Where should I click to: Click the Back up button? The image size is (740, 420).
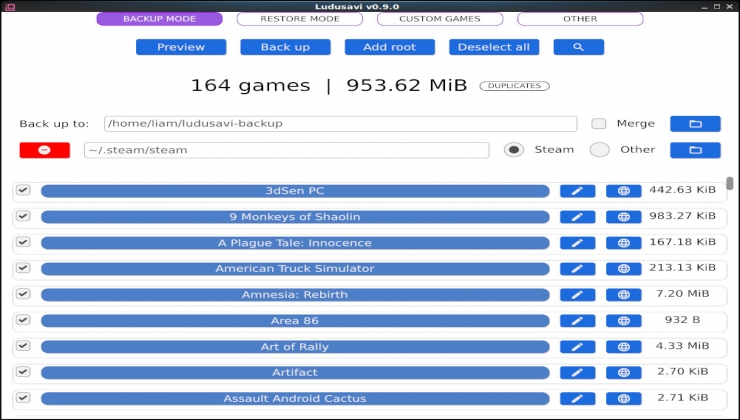pyautogui.click(x=286, y=47)
